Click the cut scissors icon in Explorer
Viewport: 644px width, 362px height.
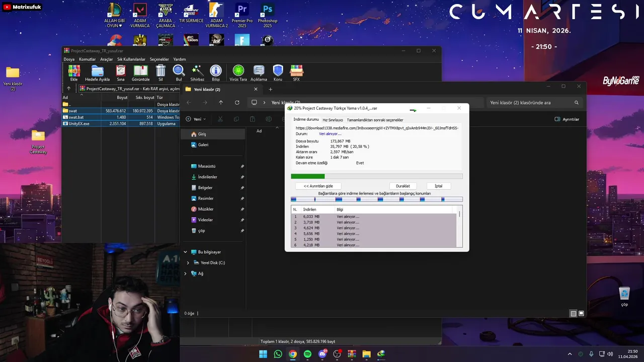pos(220,119)
